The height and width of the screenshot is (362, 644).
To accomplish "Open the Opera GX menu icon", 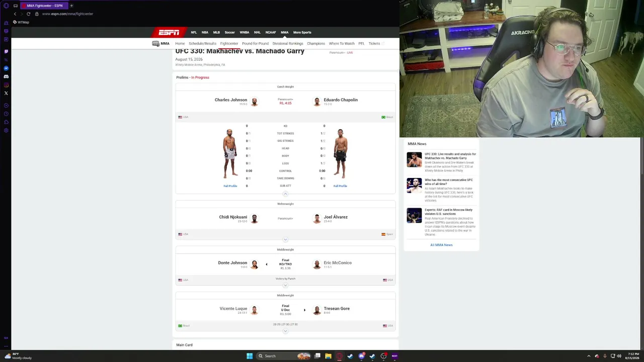I will pyautogui.click(x=6, y=6).
